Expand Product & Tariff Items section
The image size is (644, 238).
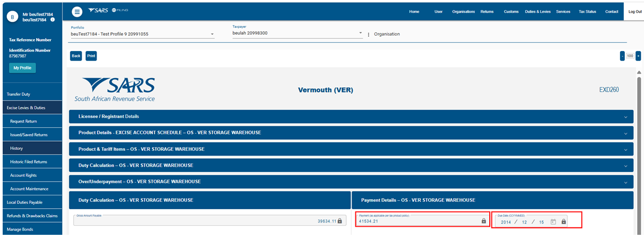click(x=351, y=149)
